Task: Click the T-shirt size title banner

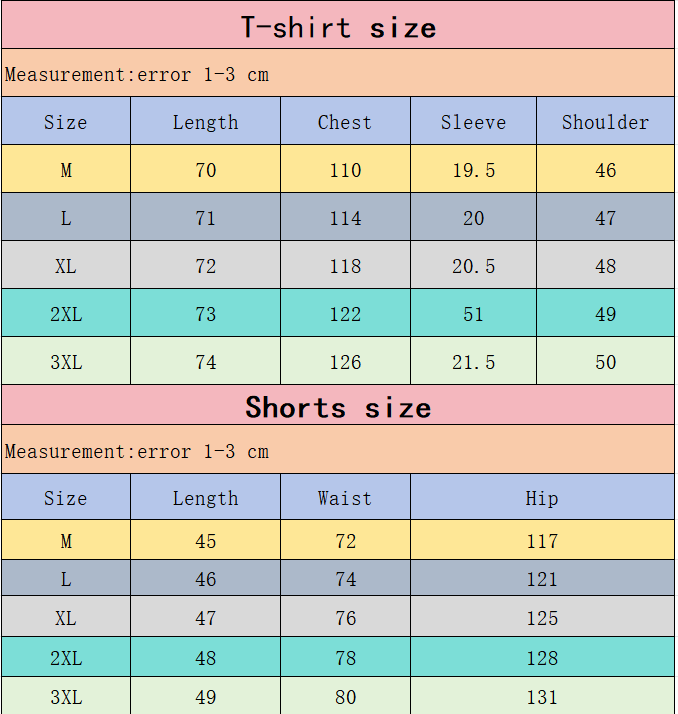Action: [x=338, y=27]
